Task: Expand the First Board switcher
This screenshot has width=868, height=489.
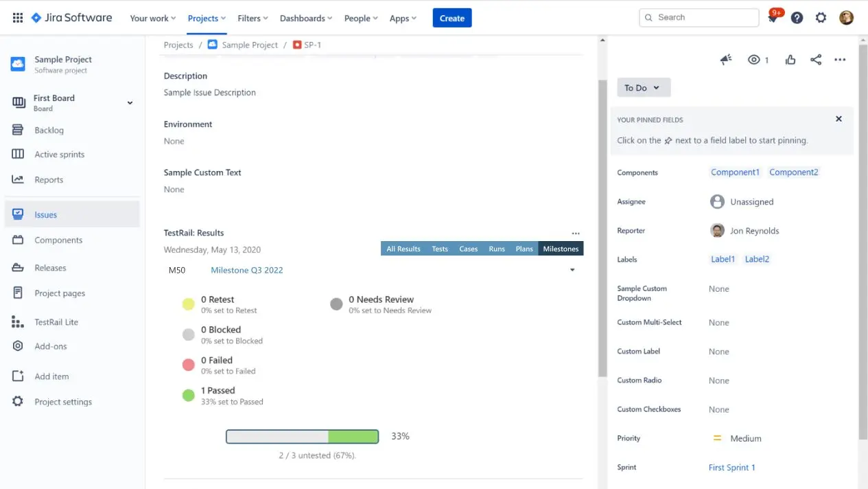Action: [x=130, y=103]
